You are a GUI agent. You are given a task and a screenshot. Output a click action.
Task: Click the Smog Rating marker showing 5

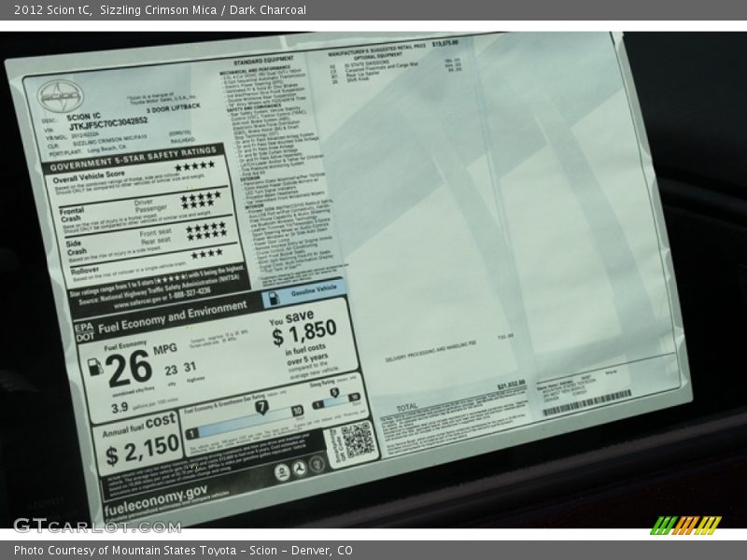tap(334, 392)
